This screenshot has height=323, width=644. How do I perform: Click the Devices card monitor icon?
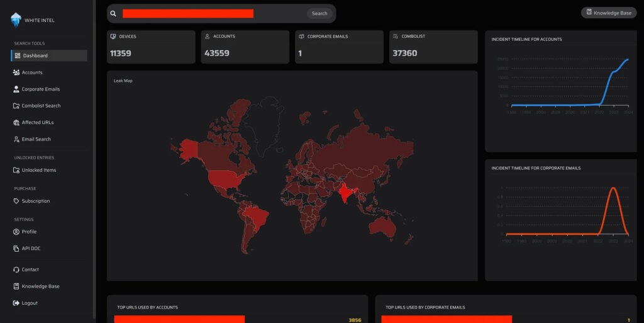coord(113,37)
